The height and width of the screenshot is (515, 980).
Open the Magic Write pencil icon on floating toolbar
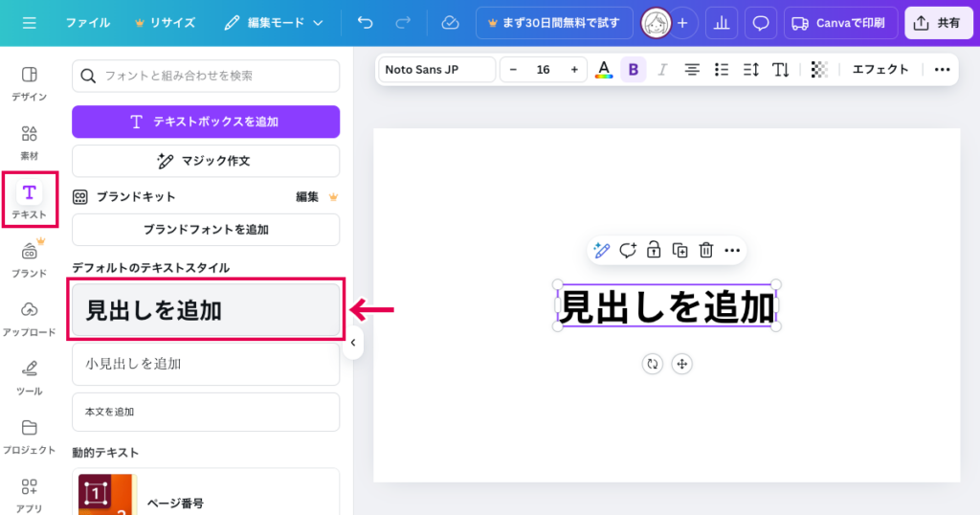(x=601, y=251)
